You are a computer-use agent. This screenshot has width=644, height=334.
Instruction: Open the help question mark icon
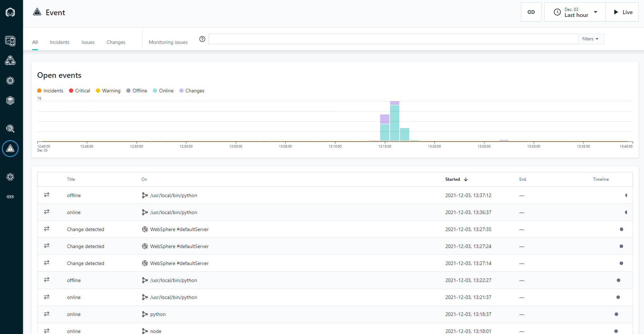(202, 39)
